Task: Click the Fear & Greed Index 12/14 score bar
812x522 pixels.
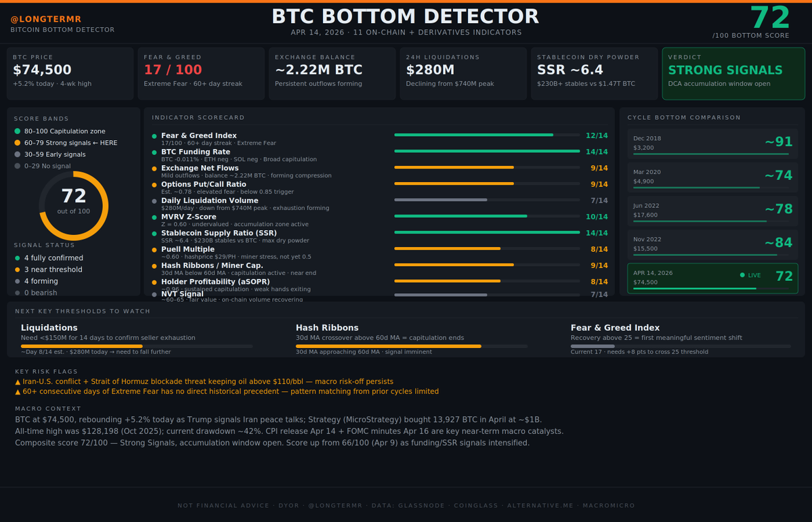Action: click(x=487, y=135)
